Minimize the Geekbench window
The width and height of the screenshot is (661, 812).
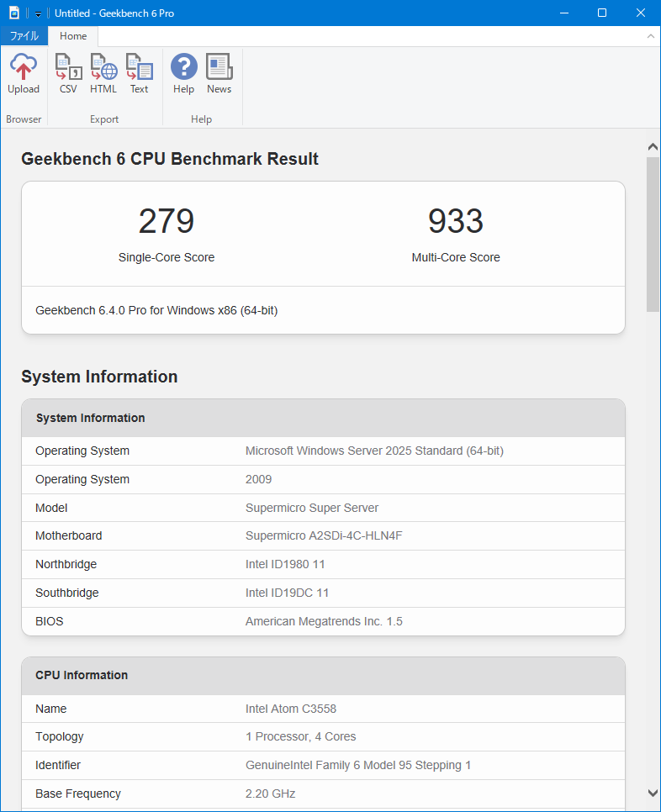563,13
